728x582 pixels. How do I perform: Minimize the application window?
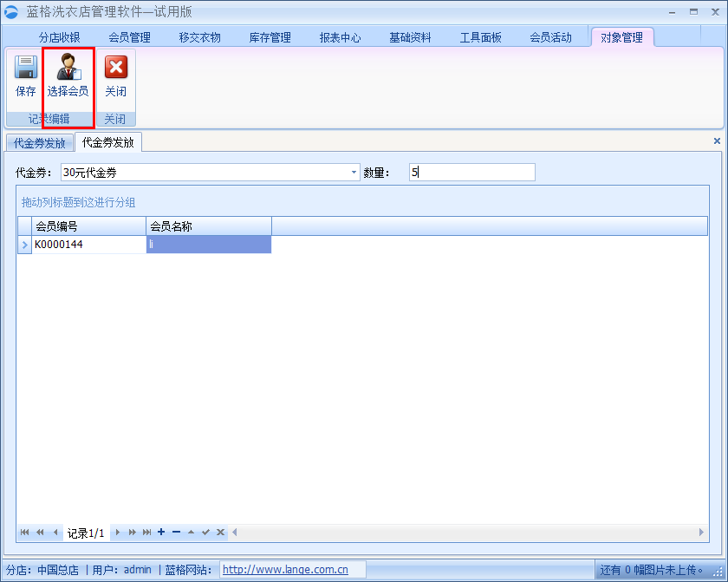click(x=672, y=12)
